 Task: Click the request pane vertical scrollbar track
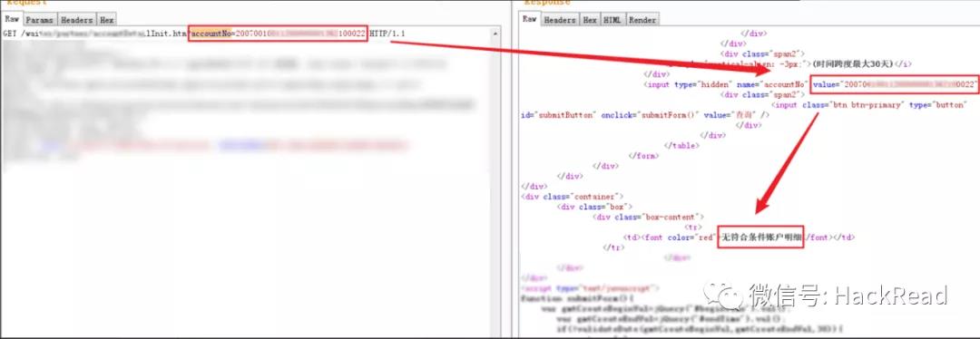click(495, 188)
